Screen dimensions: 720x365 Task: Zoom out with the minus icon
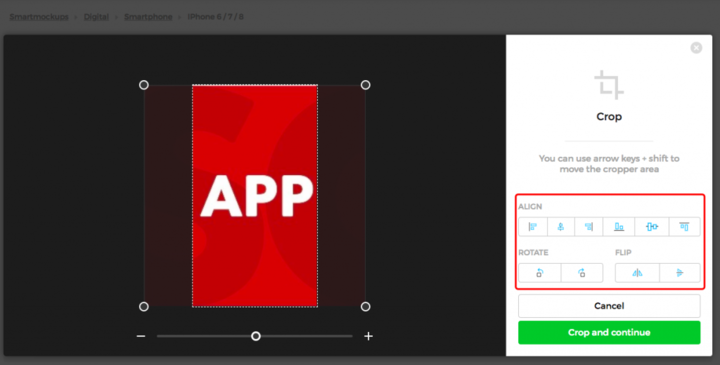pyautogui.click(x=141, y=336)
